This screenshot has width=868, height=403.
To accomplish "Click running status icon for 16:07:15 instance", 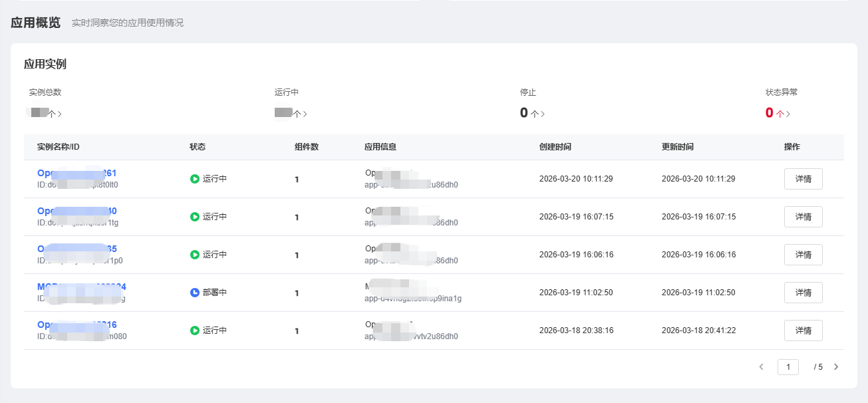I will [x=195, y=217].
